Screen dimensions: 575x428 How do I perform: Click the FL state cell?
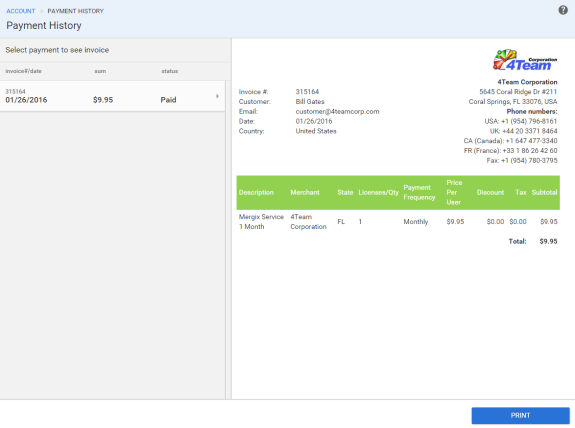pyautogui.click(x=341, y=222)
